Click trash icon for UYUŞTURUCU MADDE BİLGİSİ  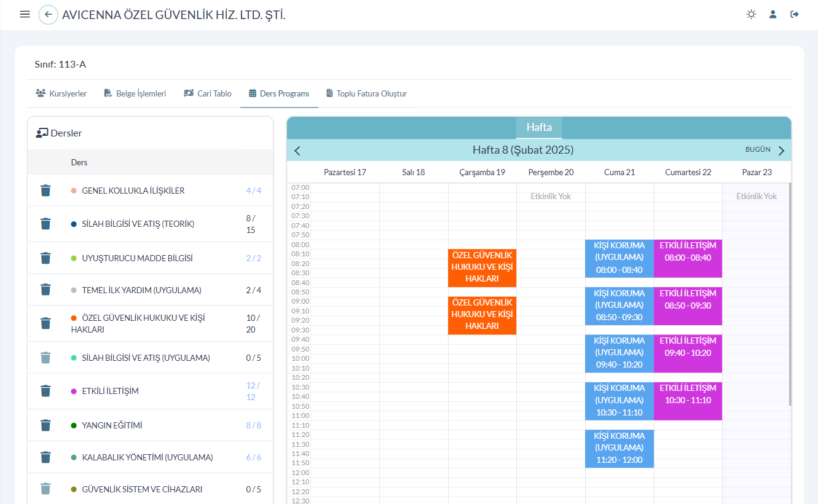(45, 258)
